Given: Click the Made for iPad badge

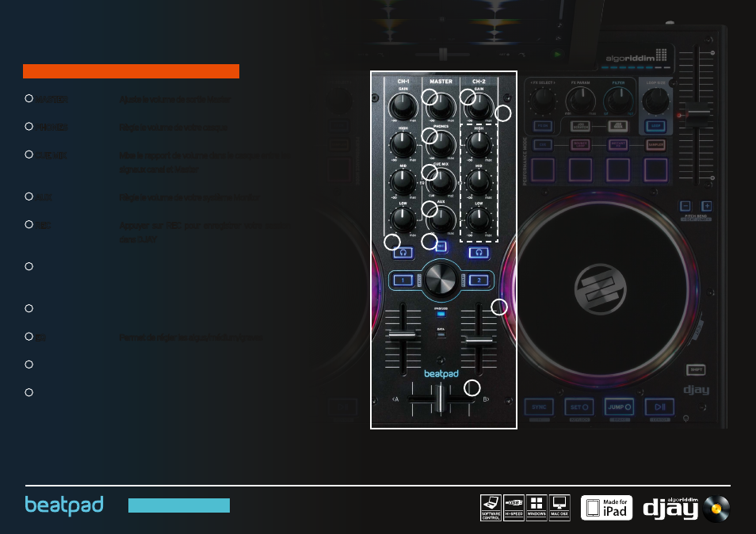Looking at the screenshot, I should pos(606,508).
